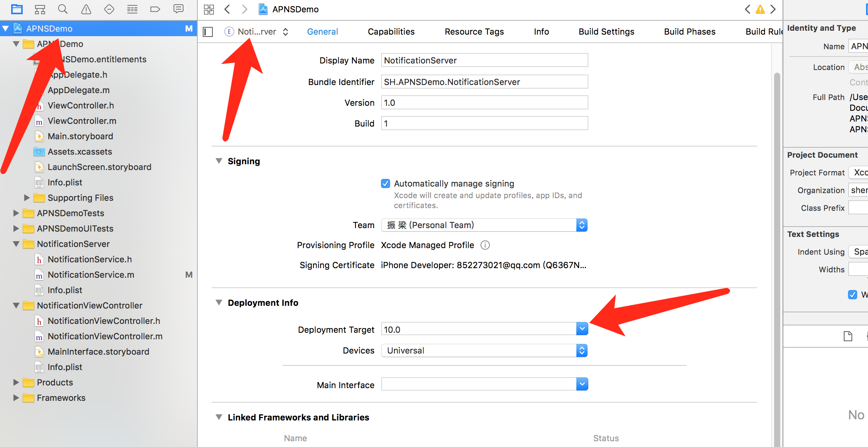868x447 pixels.
Task: Switch to the General tab
Action: click(322, 32)
